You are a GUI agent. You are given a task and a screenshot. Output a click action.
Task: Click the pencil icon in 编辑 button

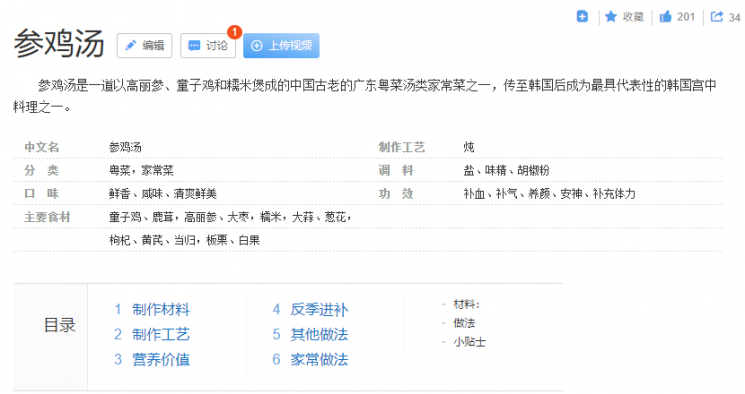tap(131, 45)
